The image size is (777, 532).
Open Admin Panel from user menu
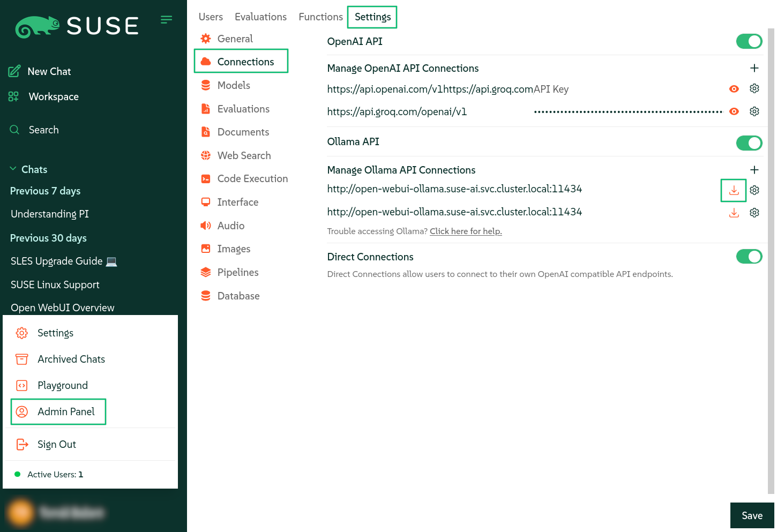tap(65, 411)
